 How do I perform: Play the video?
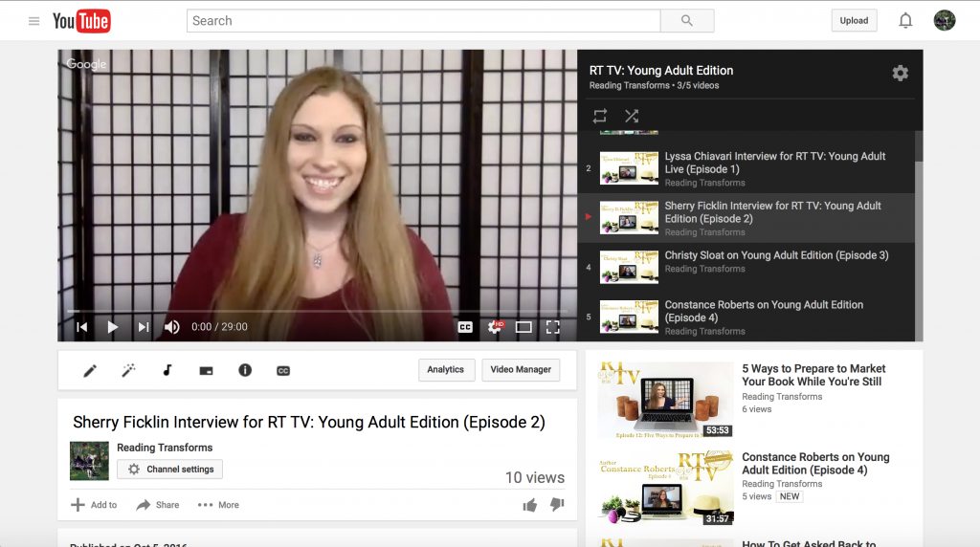coord(112,327)
